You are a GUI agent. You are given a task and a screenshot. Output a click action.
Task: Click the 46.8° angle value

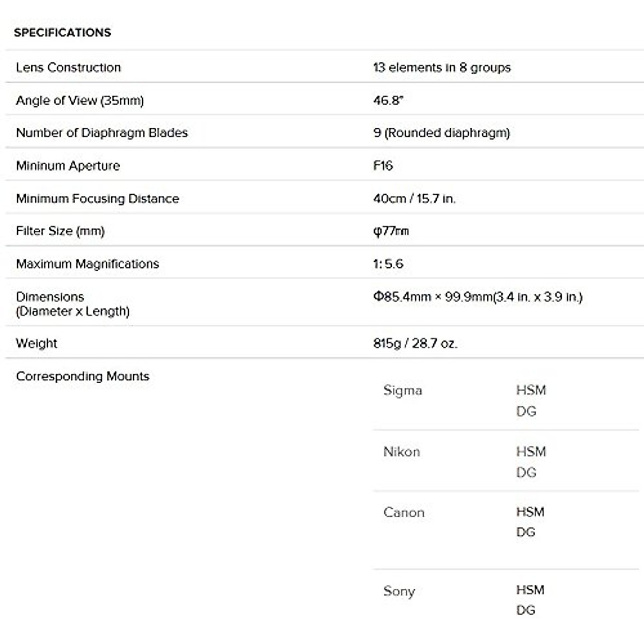point(388,100)
